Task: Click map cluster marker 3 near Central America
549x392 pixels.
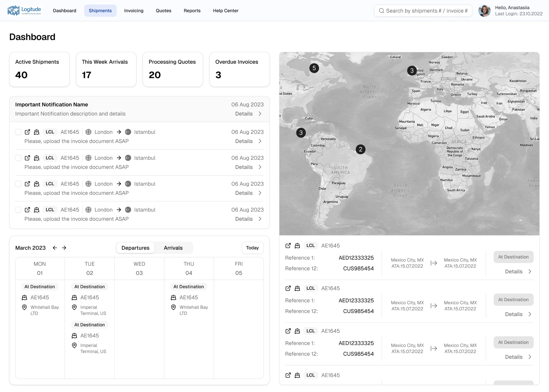Action: click(x=301, y=133)
